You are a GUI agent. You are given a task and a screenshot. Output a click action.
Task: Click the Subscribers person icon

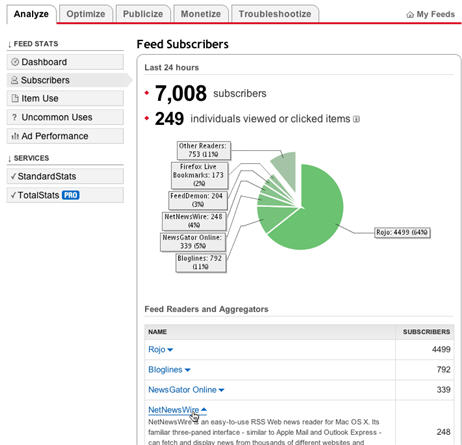point(14,80)
